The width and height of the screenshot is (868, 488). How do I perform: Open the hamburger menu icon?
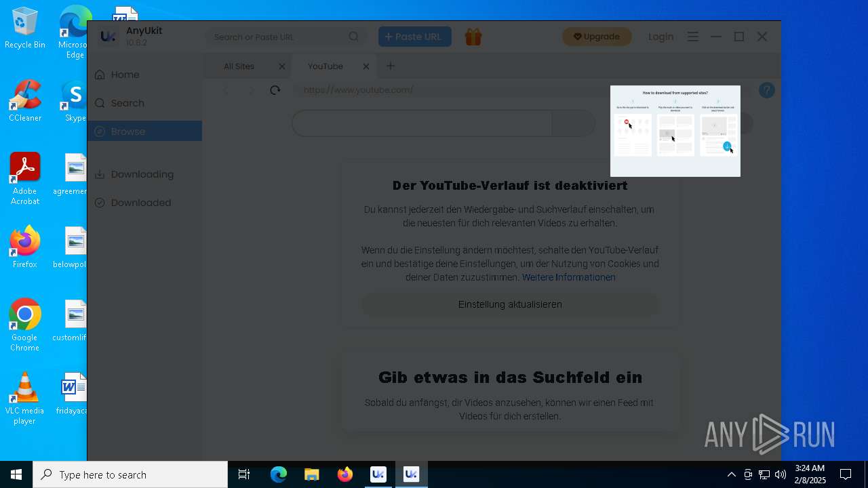point(692,37)
